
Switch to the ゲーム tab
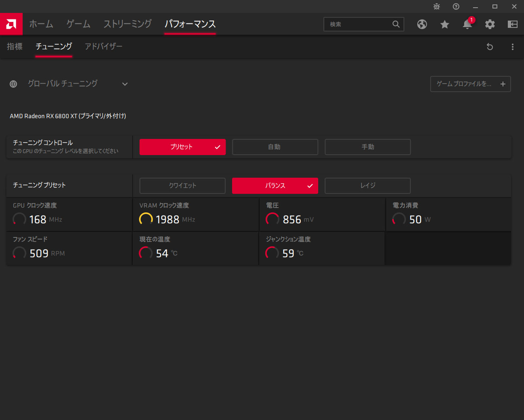tap(78, 24)
